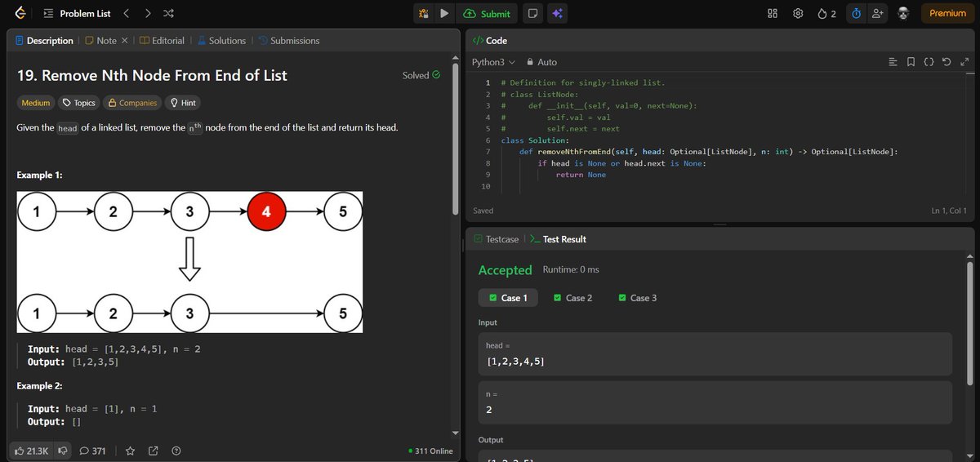Expand the Hint tag

(181, 103)
